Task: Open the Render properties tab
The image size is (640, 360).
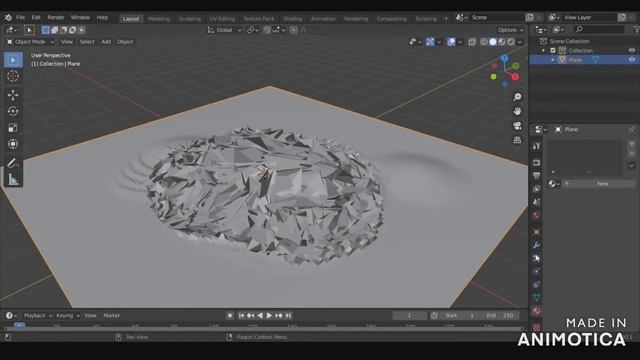Action: coord(537,162)
